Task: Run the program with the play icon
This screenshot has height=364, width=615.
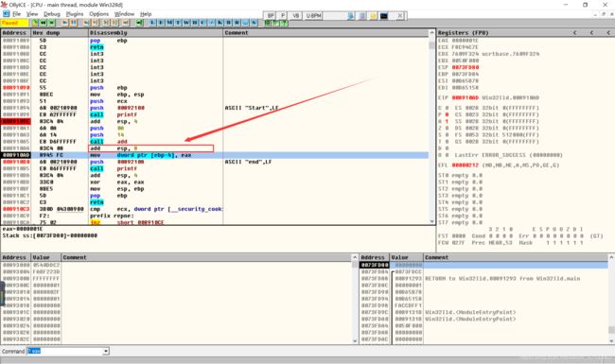Action: pos(65,23)
